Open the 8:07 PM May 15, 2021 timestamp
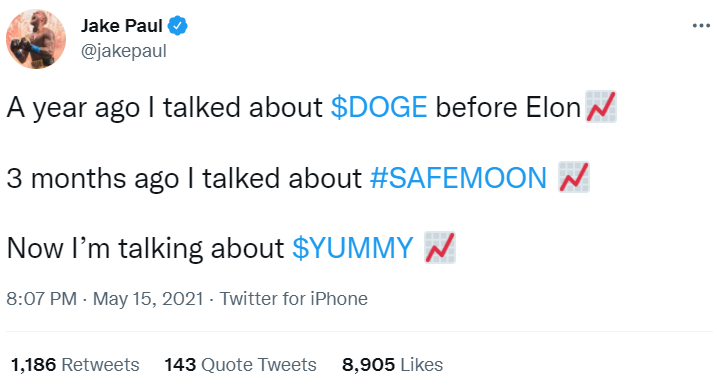This screenshot has width=721, height=384. coord(105,299)
